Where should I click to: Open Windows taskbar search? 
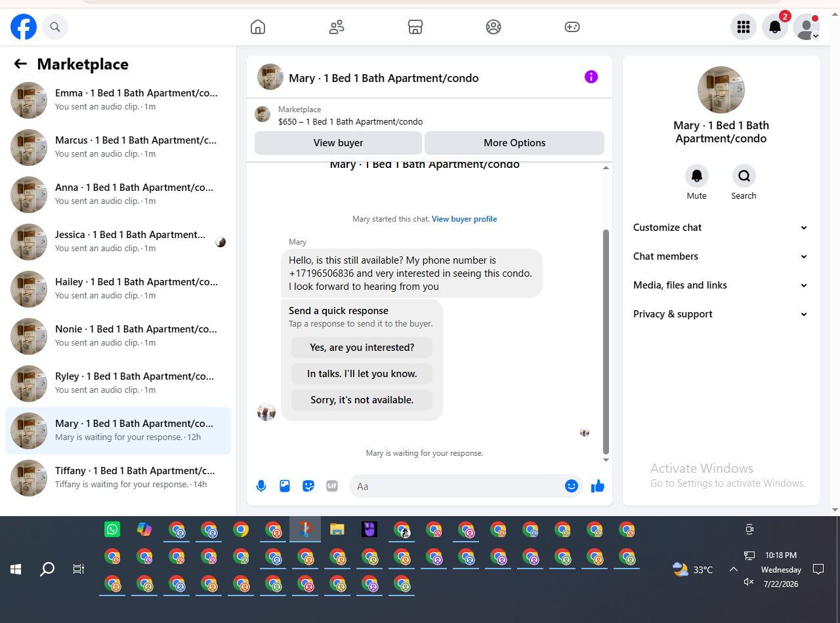pos(47,569)
